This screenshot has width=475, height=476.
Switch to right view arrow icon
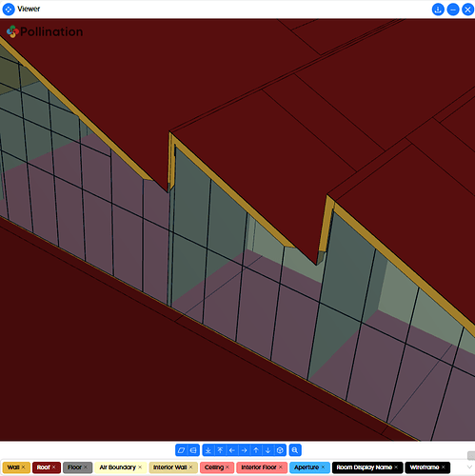244,450
